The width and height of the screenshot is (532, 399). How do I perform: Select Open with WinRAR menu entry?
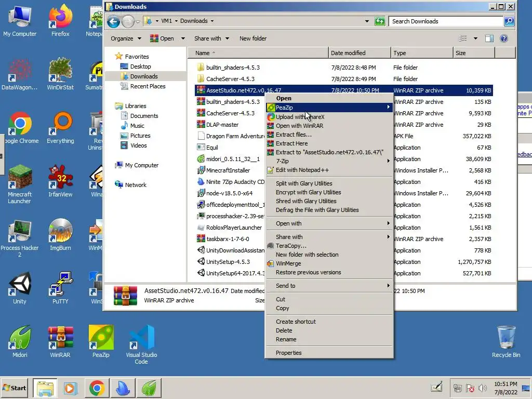coord(329,126)
